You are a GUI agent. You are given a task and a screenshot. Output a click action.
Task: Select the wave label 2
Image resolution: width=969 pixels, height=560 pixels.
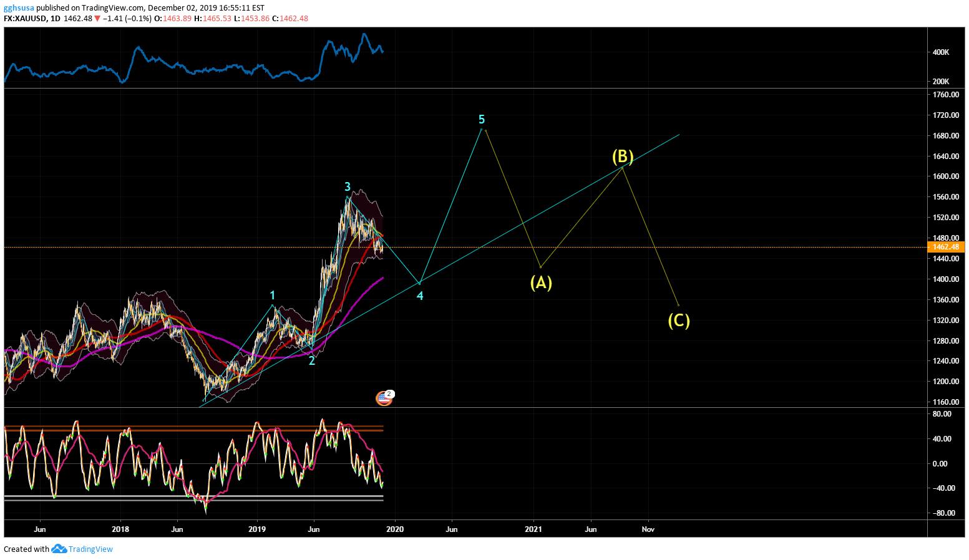312,360
